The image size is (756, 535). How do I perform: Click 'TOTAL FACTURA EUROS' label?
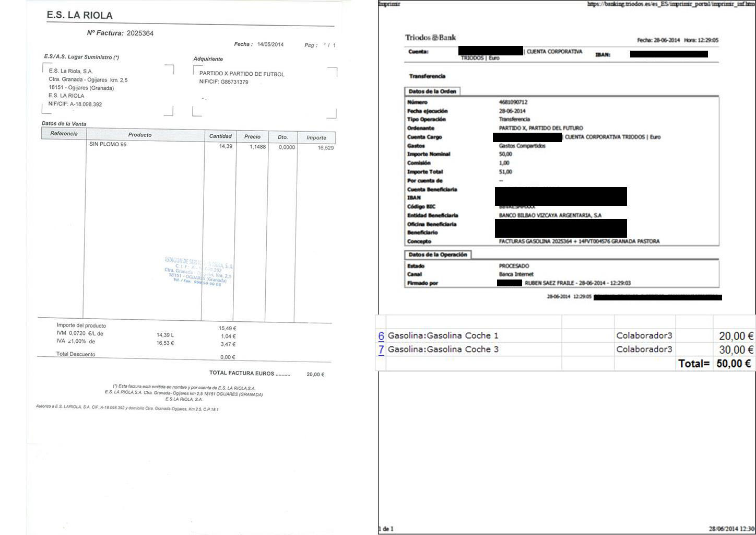point(250,373)
